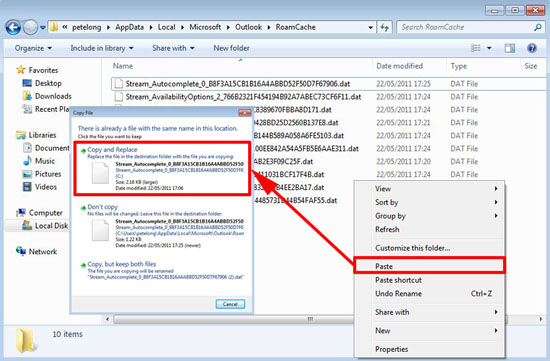The height and width of the screenshot is (361, 550).
Task: Click Microsoft in address bar breadcrumb
Action: point(205,27)
